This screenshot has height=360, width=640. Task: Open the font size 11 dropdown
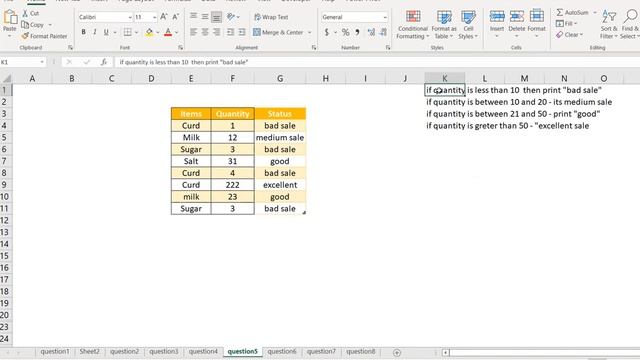click(x=154, y=17)
